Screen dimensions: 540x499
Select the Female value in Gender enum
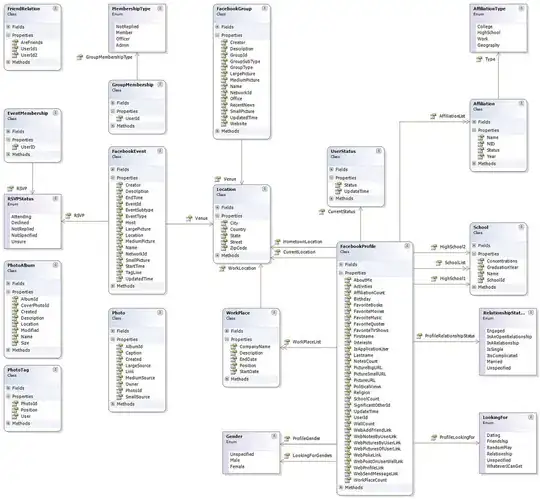tap(237, 467)
